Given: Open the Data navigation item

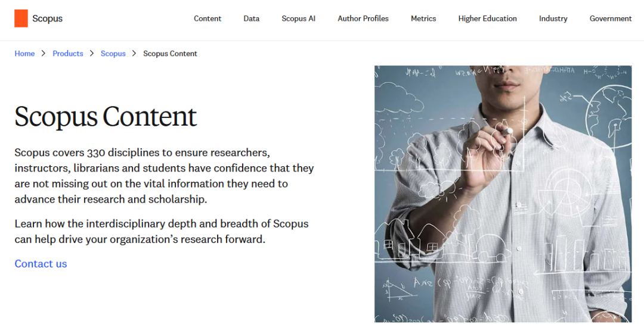Looking at the screenshot, I should click(x=252, y=18).
